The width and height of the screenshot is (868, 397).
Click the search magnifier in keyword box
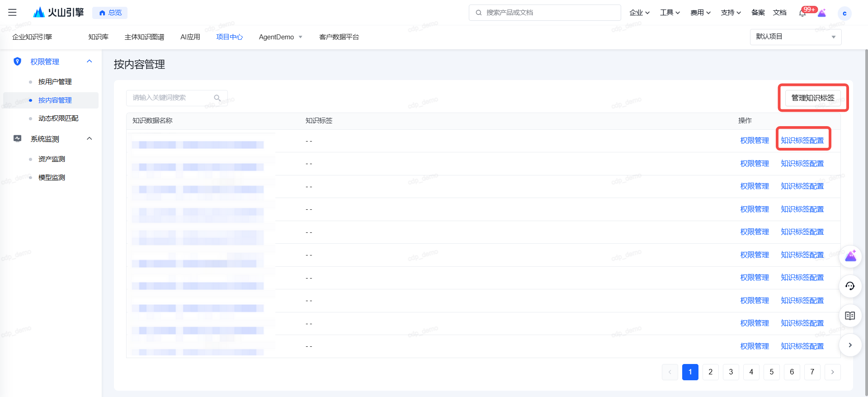coord(217,98)
